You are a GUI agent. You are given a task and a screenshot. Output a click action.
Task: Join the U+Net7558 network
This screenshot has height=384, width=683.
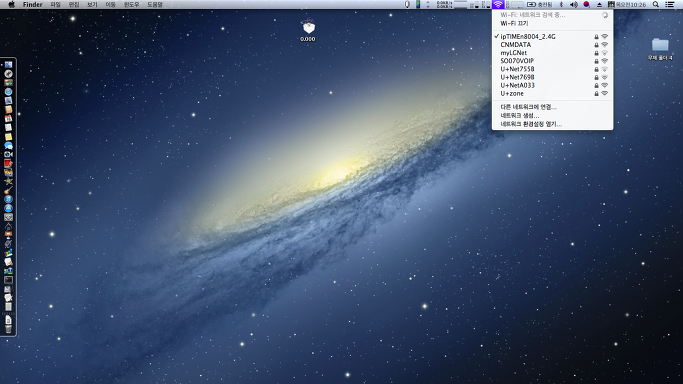[x=552, y=69]
